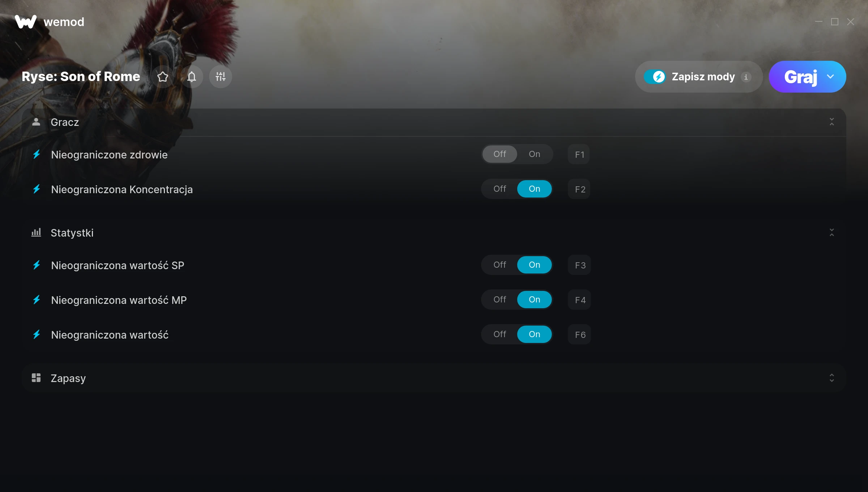This screenshot has width=868, height=492.
Task: Favorite Ryse: Son of Rome with star icon
Action: pos(163,77)
